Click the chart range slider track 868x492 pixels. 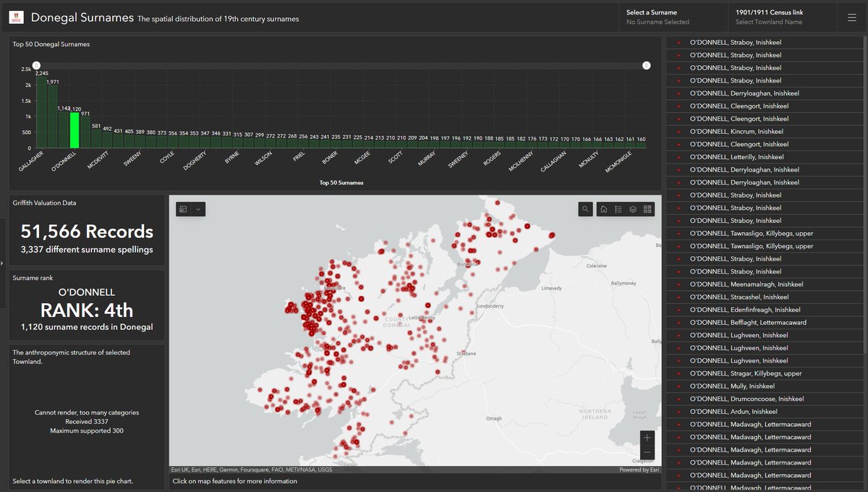tap(341, 65)
